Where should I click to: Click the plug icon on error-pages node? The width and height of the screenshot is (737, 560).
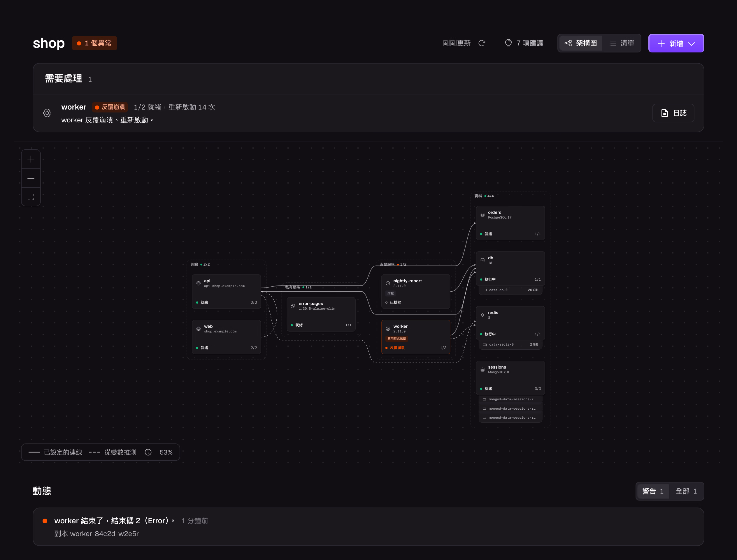(x=293, y=306)
